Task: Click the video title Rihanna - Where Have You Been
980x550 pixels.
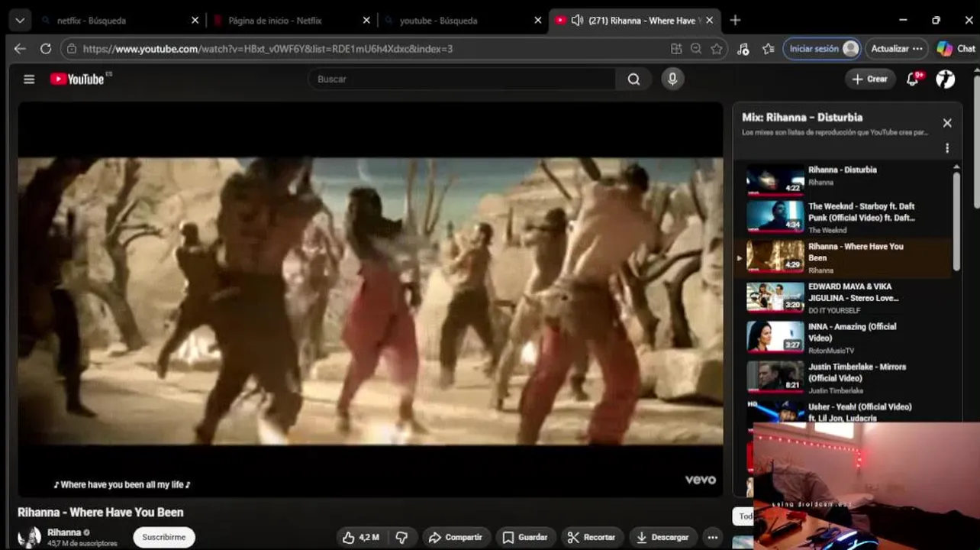Action: (101, 513)
